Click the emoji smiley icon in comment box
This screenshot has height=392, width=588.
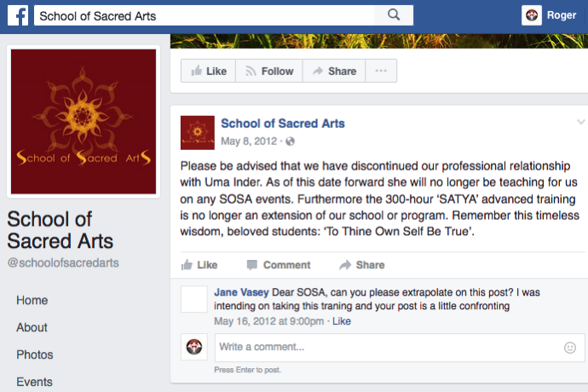(x=570, y=347)
